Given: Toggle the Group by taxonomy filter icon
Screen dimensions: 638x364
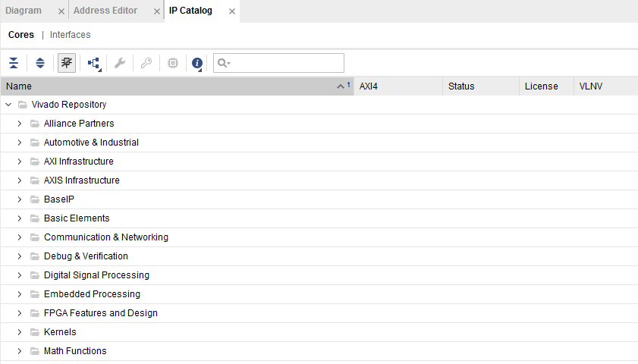Looking at the screenshot, I should [67, 63].
